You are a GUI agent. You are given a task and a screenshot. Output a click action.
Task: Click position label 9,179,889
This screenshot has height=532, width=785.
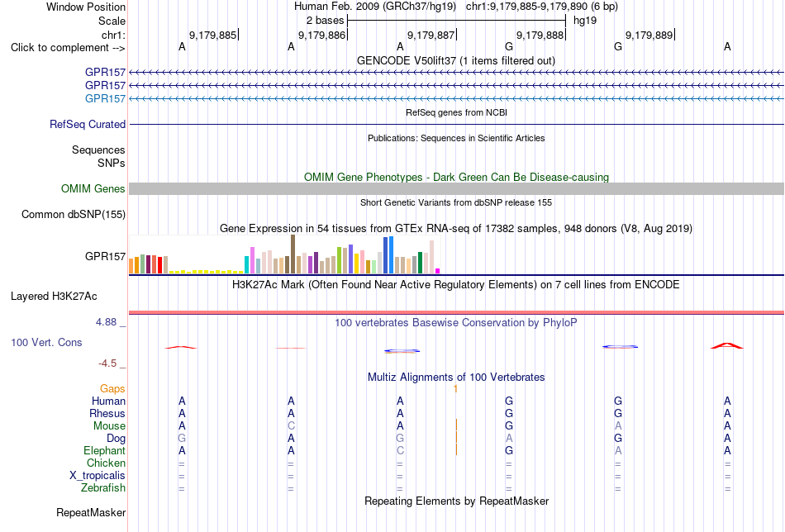[649, 35]
